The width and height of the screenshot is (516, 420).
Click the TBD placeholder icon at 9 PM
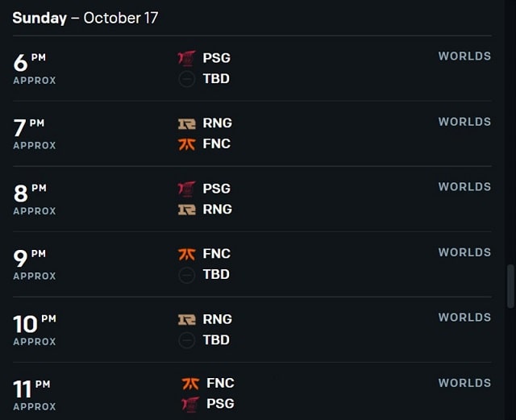186,275
